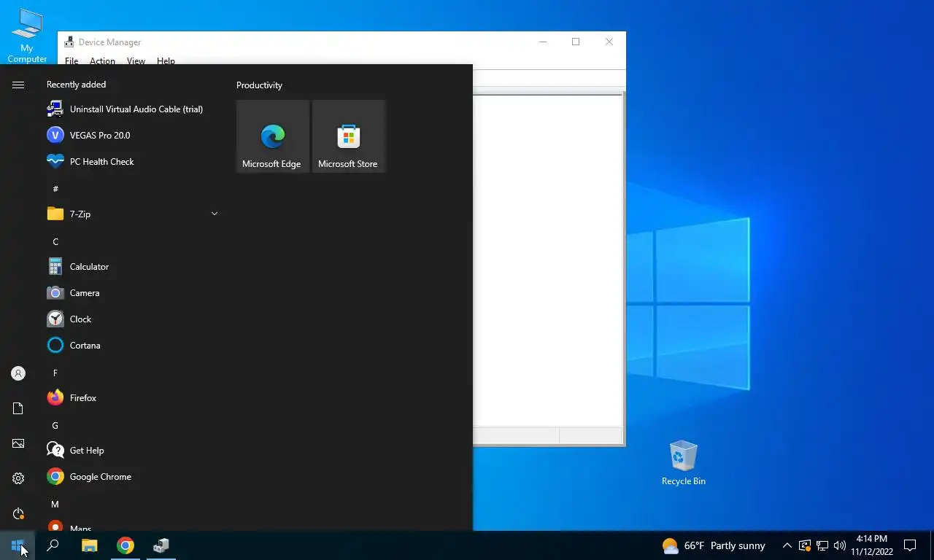Expand the 7-Zip folder chevron
934x560 pixels.
215,214
